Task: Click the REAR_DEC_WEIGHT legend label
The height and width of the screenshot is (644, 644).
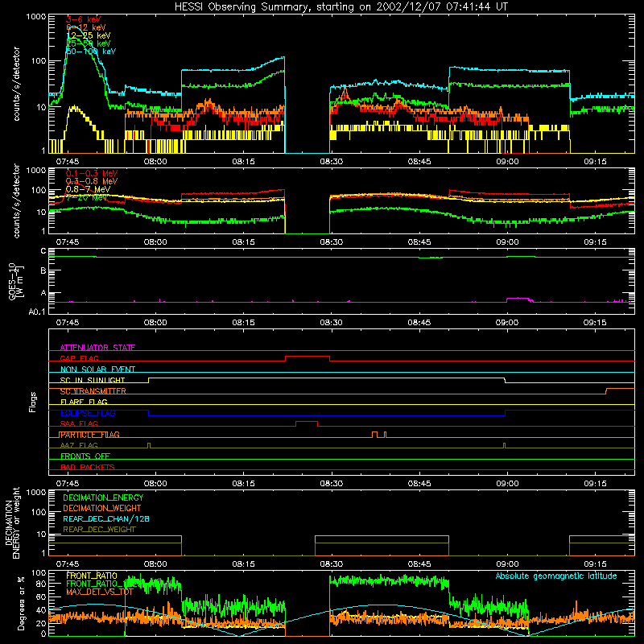Action: [99, 530]
